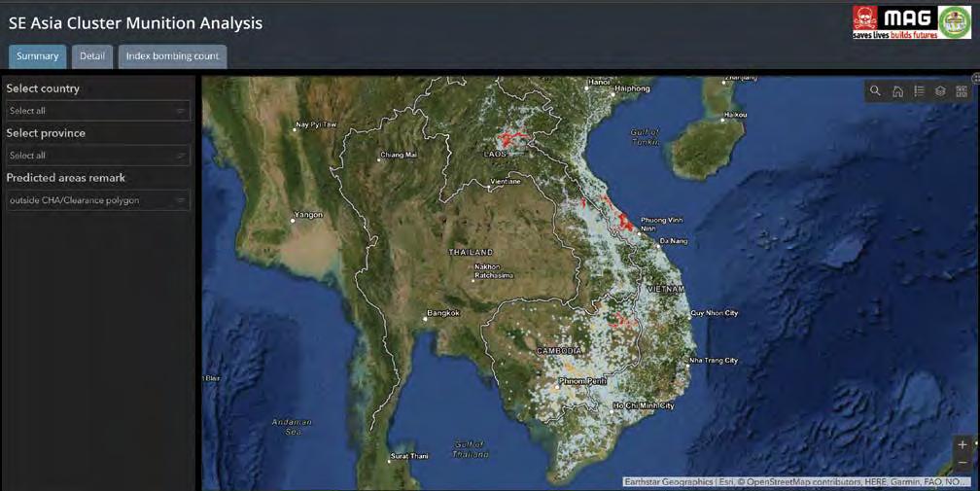Open the map layers panel
This screenshot has width=980, height=491.
[940, 91]
